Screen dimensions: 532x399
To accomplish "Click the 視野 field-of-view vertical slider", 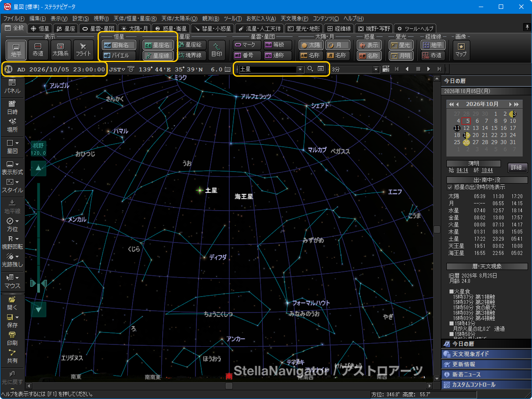I will click(x=39, y=237).
